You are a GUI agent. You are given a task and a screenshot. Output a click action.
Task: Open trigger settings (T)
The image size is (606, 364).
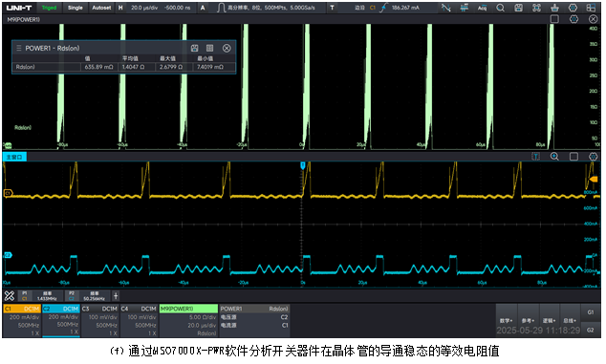[332, 8]
